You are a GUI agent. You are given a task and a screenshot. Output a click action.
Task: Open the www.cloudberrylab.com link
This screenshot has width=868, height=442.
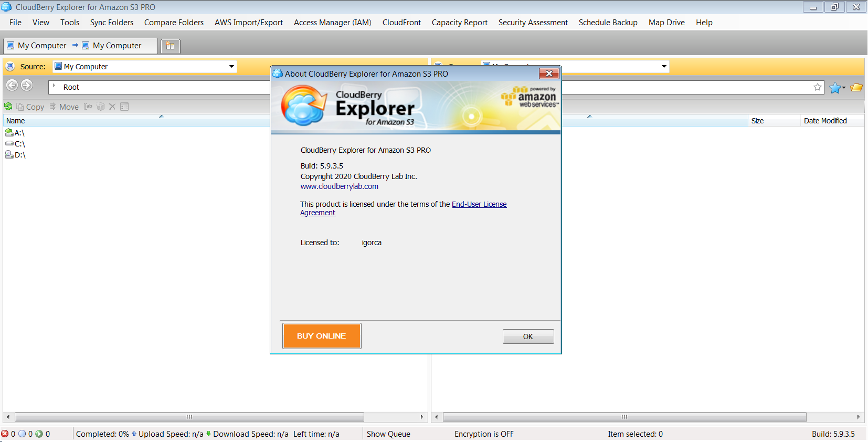tap(339, 186)
